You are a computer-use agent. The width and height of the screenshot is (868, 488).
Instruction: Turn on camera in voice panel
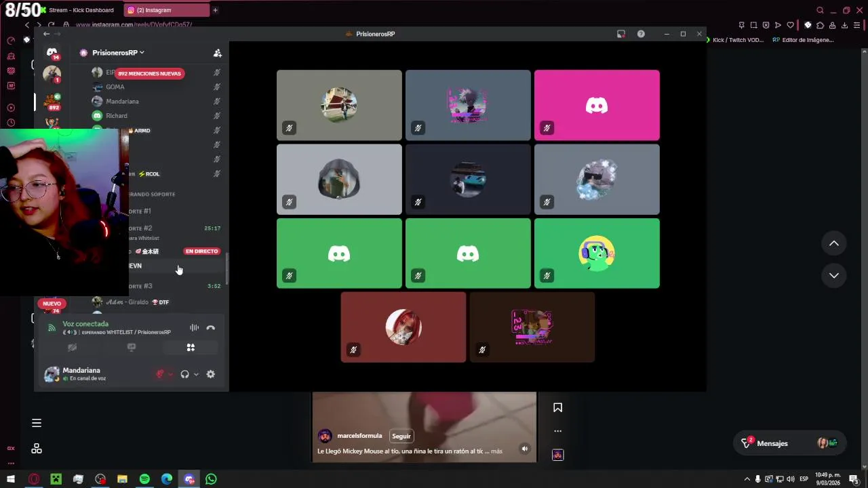72,348
